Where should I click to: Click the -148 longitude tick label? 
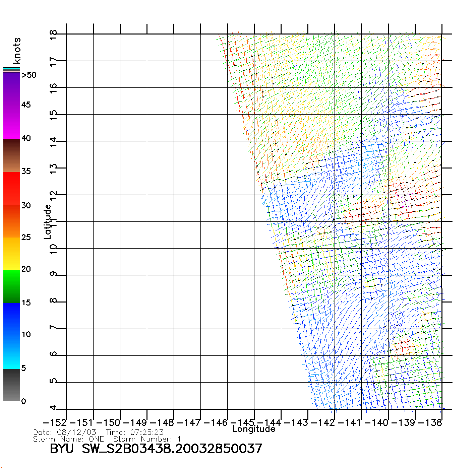tap(162, 423)
